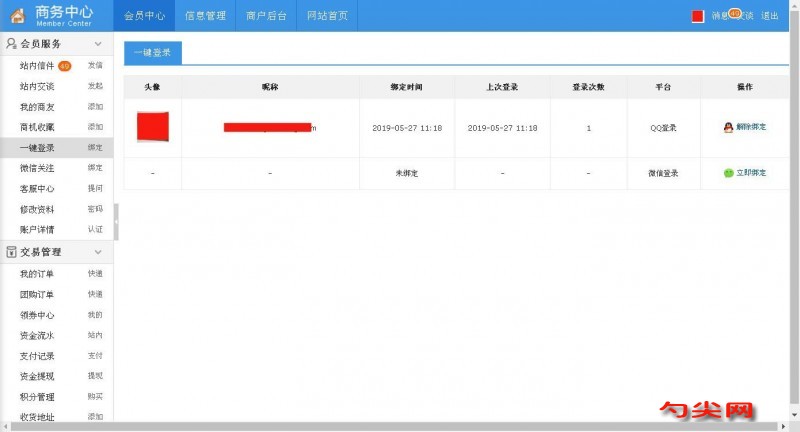
Task: Click the 会员服务 person icon in sidebar
Action: click(x=11, y=45)
